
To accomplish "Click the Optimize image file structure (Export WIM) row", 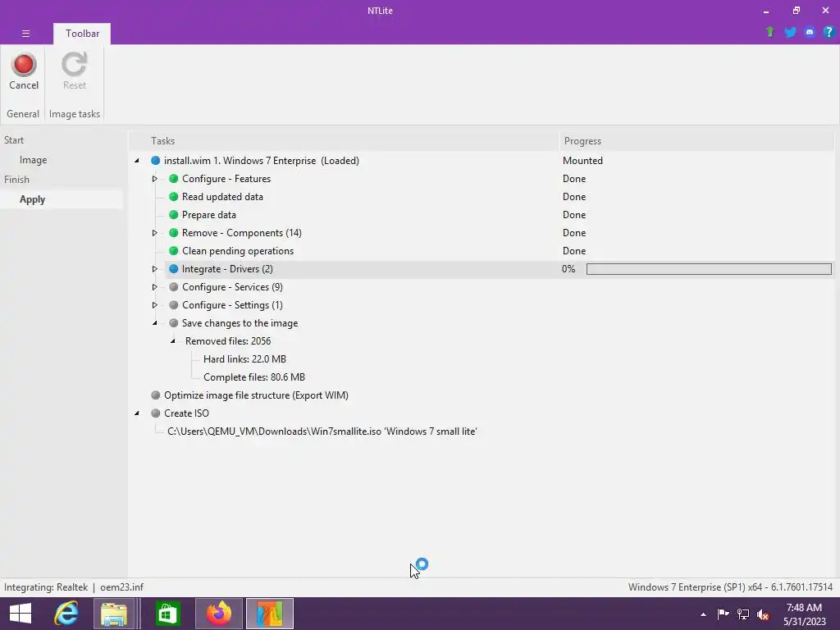I will tap(256, 395).
